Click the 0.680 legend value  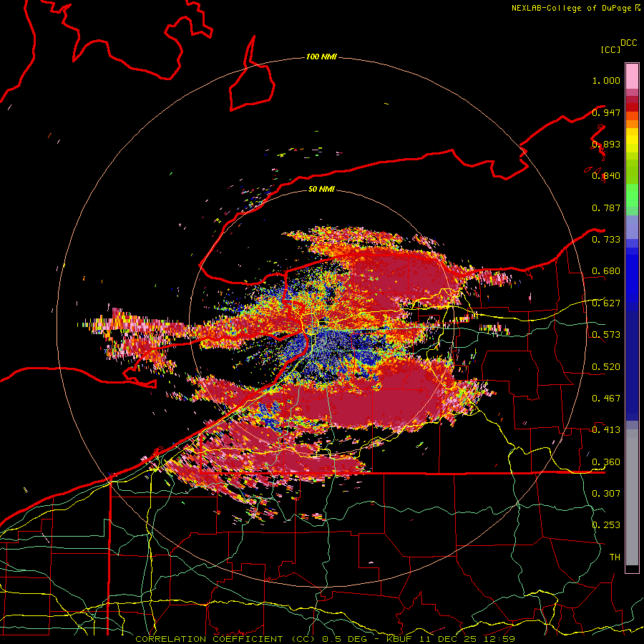pyautogui.click(x=606, y=271)
